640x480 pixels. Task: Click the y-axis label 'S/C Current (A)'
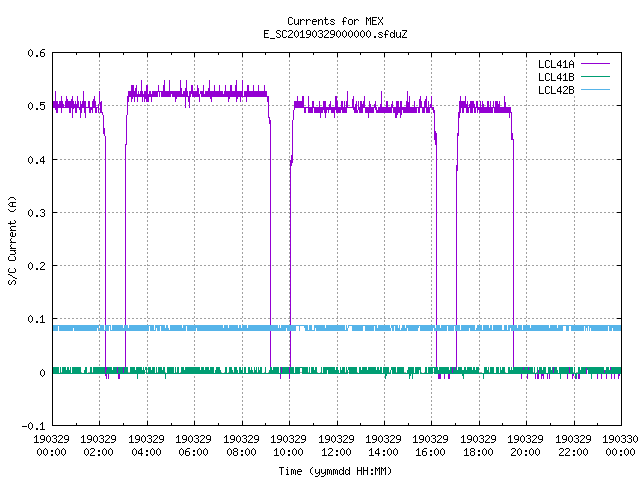point(12,240)
